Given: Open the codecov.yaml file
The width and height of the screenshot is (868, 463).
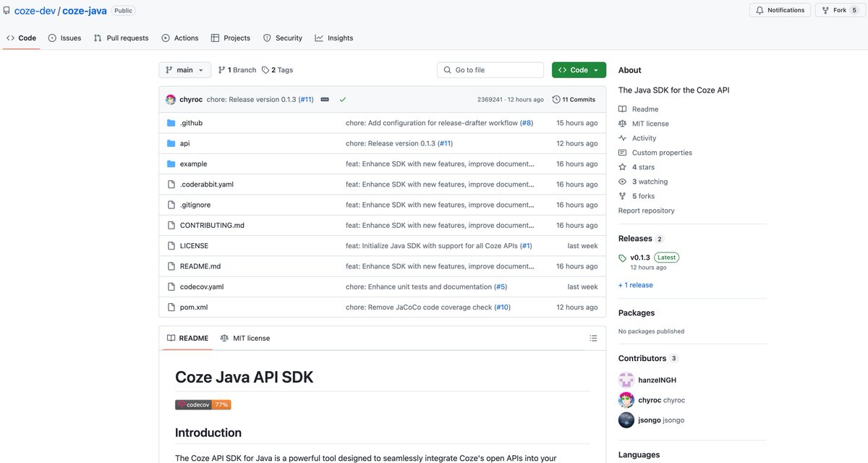Looking at the screenshot, I should coord(202,286).
